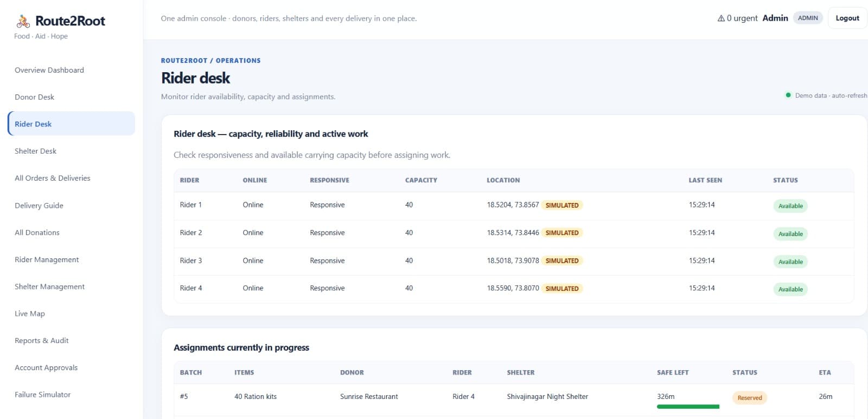
Task: Click the ADMIN role badge
Action: click(808, 18)
